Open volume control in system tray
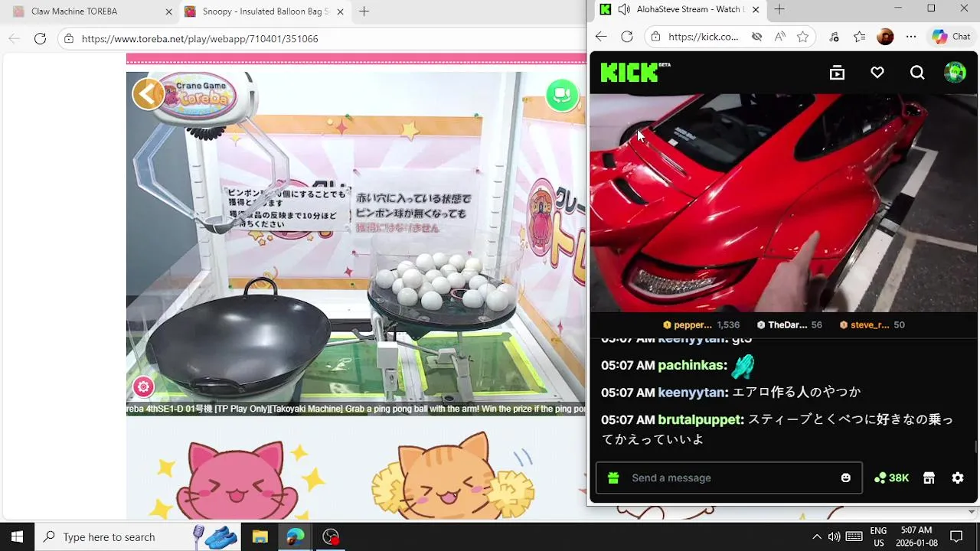This screenshot has width=980, height=551. [x=834, y=536]
